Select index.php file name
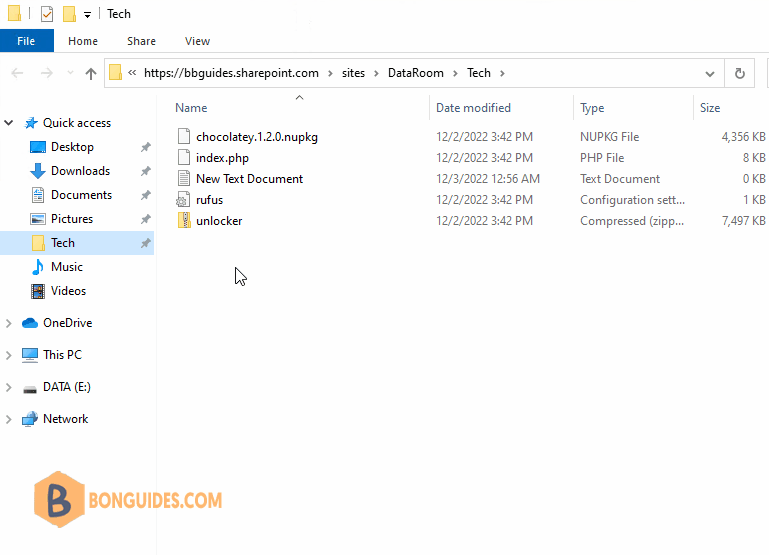The image size is (769, 555). (222, 158)
